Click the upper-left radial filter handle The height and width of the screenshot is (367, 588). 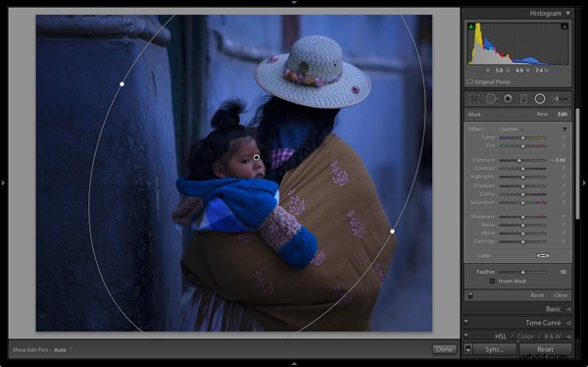(122, 84)
